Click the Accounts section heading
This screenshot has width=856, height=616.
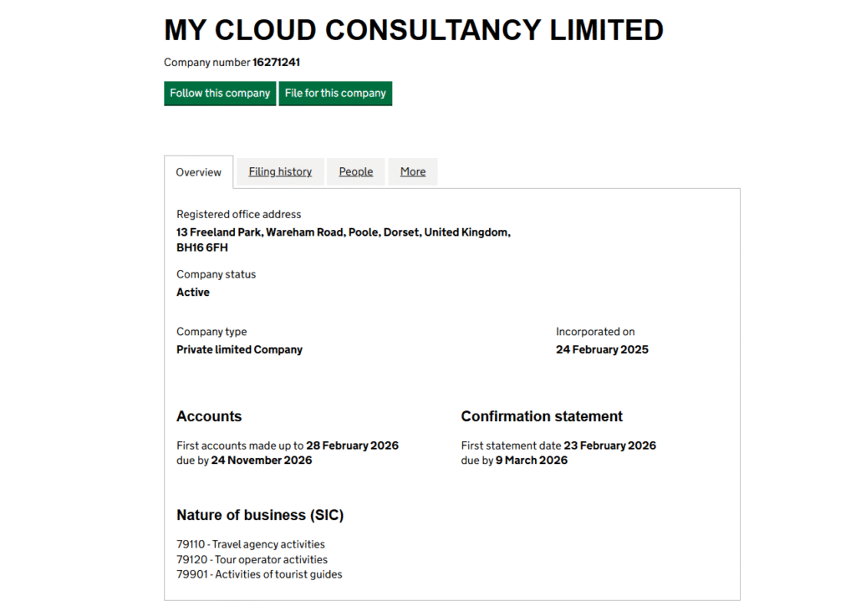(209, 416)
